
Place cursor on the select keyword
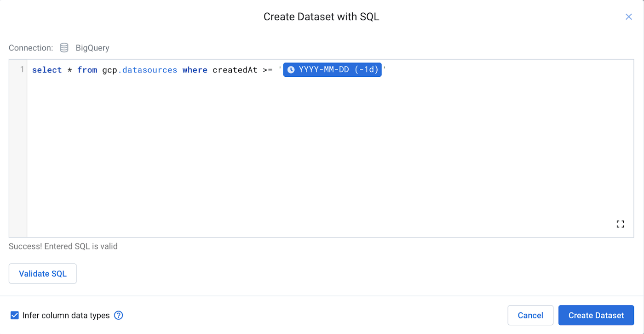pos(47,70)
